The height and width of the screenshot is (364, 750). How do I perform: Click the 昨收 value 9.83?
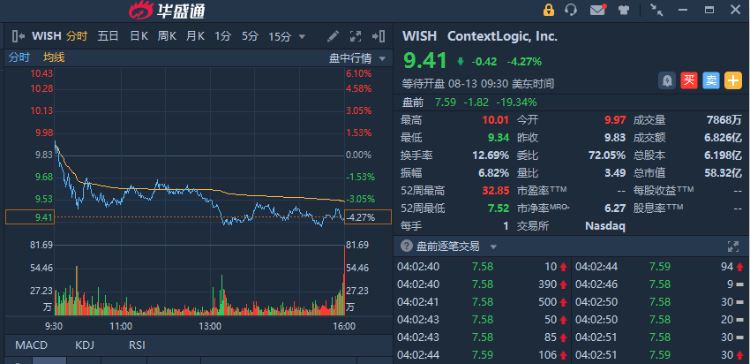click(615, 138)
